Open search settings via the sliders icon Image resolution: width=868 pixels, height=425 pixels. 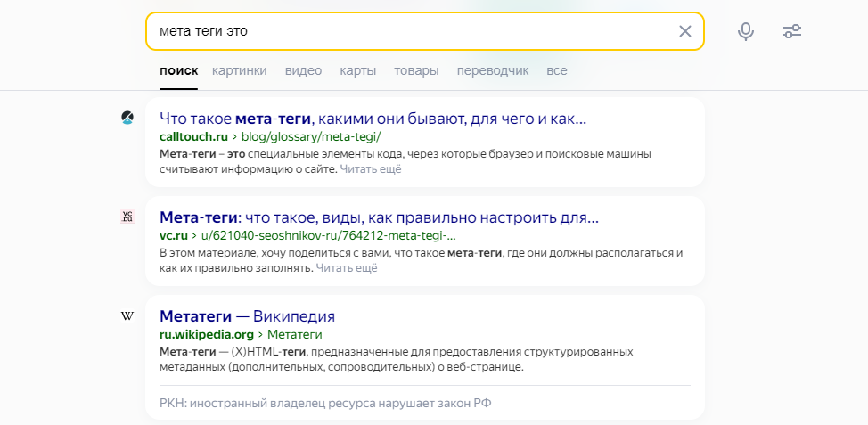[x=792, y=31]
